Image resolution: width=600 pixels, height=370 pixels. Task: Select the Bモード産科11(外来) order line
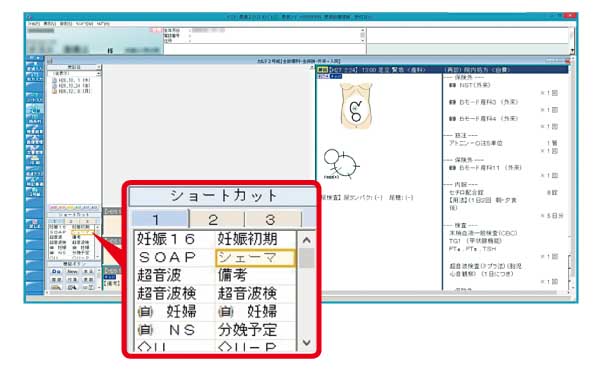tap(485, 168)
